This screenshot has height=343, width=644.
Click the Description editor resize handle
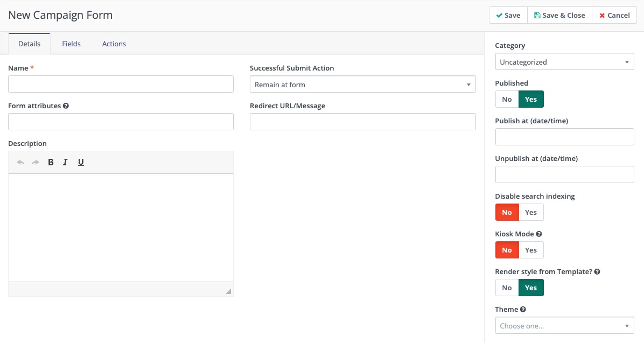pos(228,291)
